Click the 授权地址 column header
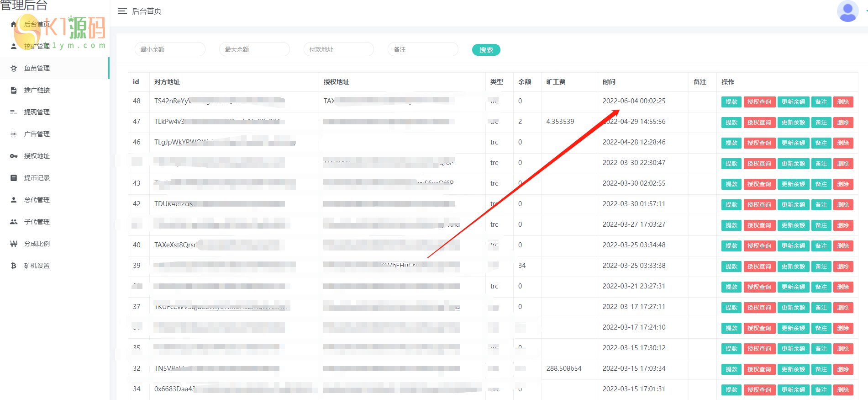Screen dimensions: 868x400 tap(337, 82)
